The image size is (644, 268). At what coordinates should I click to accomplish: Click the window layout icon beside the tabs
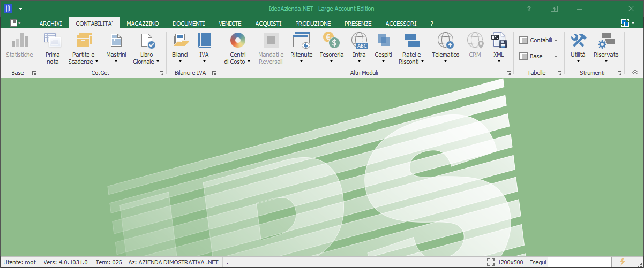coord(625,23)
